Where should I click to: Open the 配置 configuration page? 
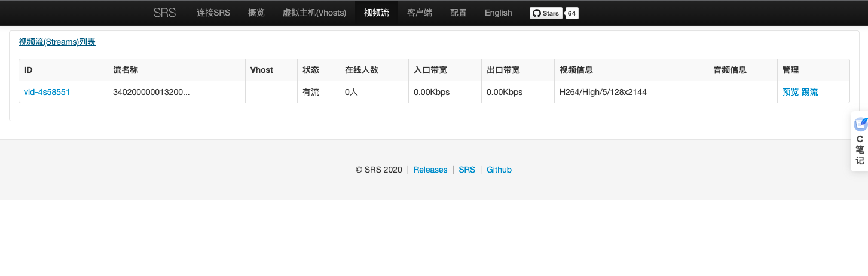coord(459,13)
